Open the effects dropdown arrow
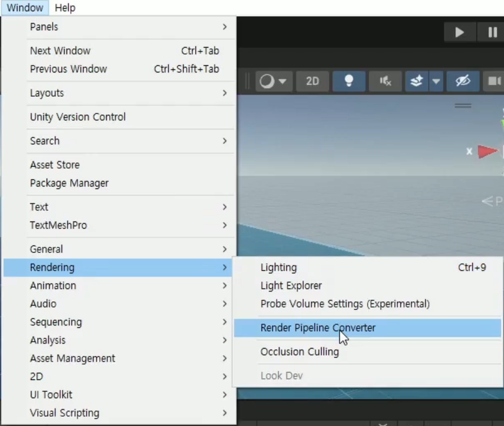The height and width of the screenshot is (426, 504). (436, 81)
